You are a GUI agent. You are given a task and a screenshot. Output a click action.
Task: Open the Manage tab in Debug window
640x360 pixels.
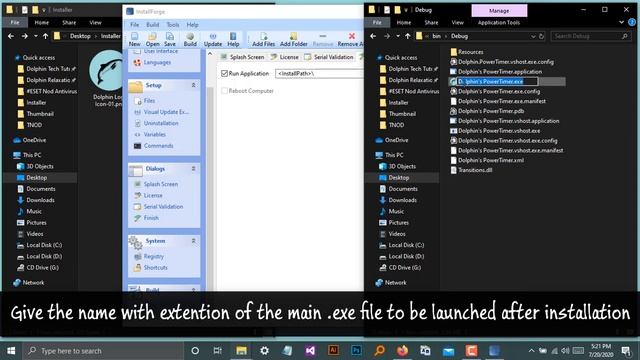(x=499, y=11)
